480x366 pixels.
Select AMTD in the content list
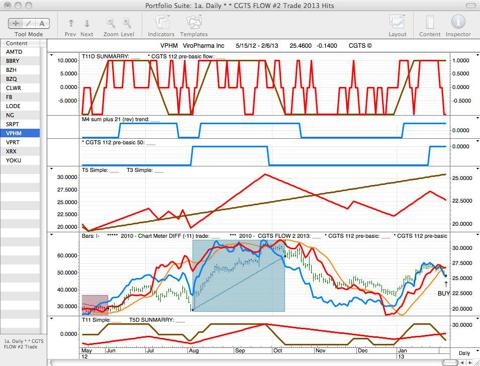(x=20, y=52)
